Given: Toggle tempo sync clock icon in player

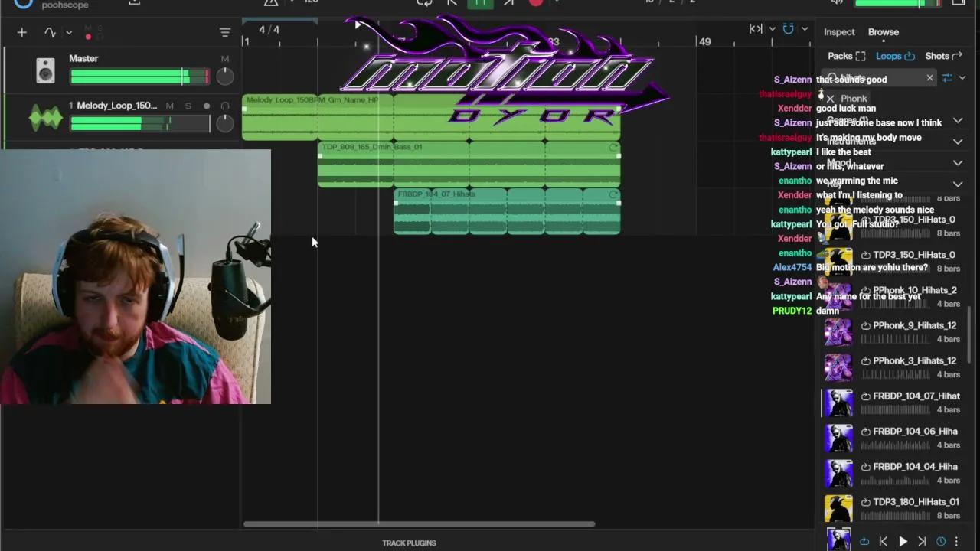Looking at the screenshot, I should (941, 541).
